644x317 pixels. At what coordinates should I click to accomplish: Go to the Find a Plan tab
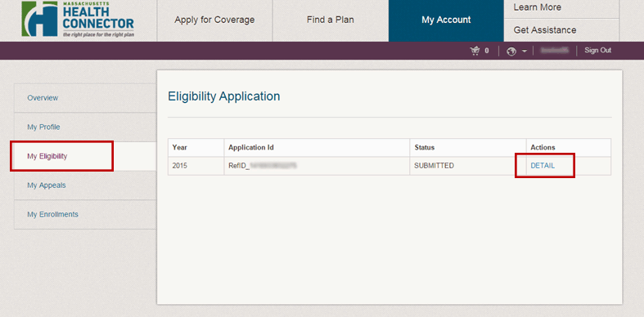coord(331,20)
